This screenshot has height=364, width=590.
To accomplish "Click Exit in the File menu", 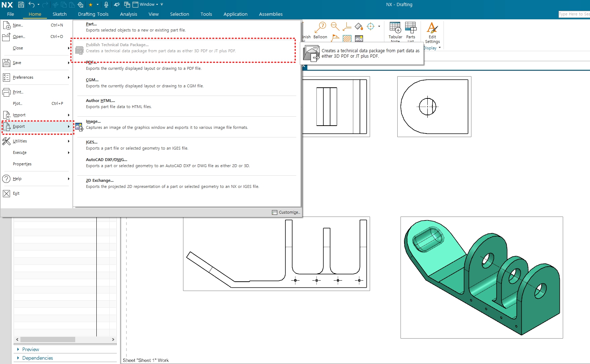I will click(36, 193).
